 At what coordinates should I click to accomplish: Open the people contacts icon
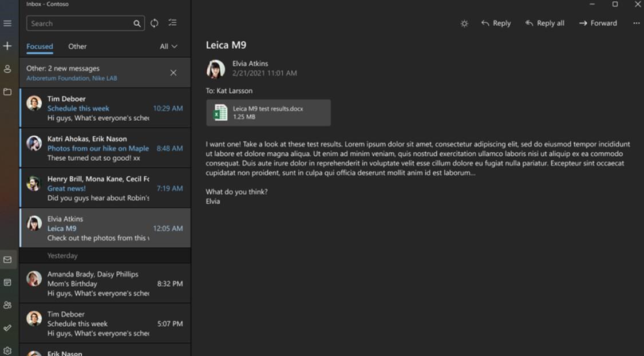(7, 305)
